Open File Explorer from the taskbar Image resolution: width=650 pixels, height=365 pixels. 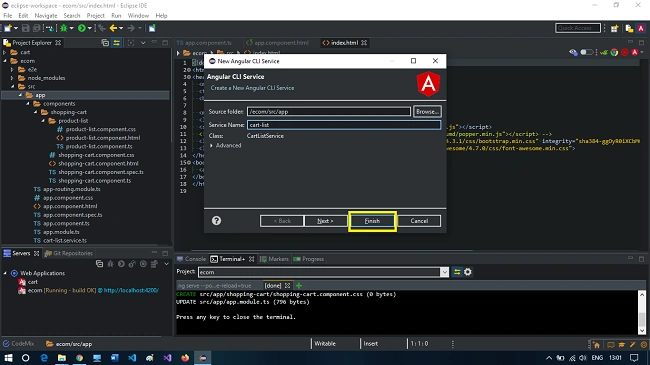pyautogui.click(x=62, y=358)
